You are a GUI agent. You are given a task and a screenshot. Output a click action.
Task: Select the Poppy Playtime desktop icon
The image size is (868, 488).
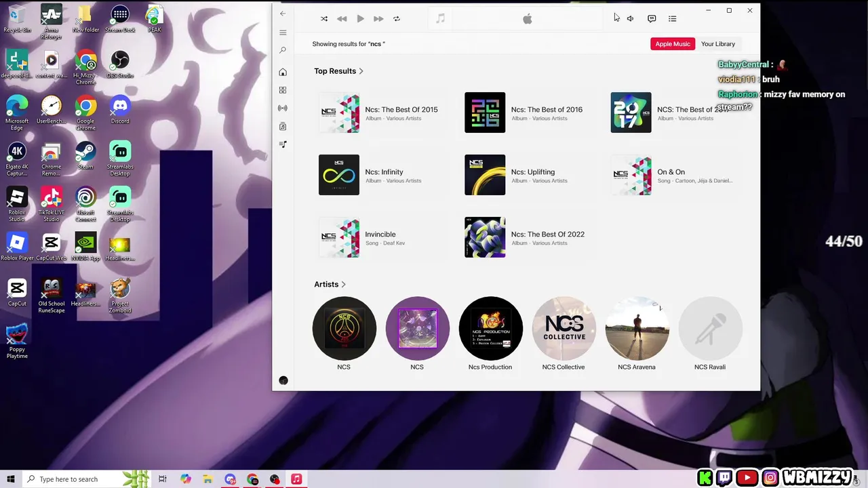(x=17, y=341)
